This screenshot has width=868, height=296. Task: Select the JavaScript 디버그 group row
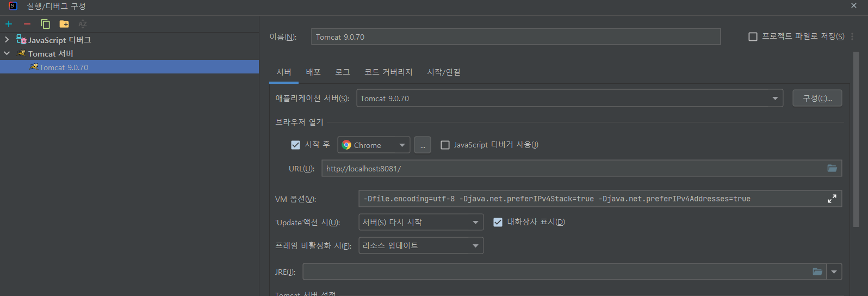click(129, 40)
